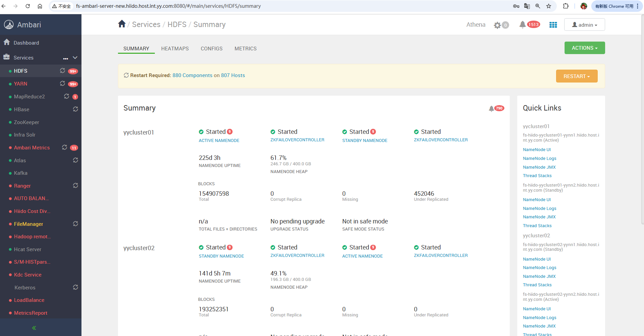Open Services ellipsis menu in sidebar

point(66,58)
